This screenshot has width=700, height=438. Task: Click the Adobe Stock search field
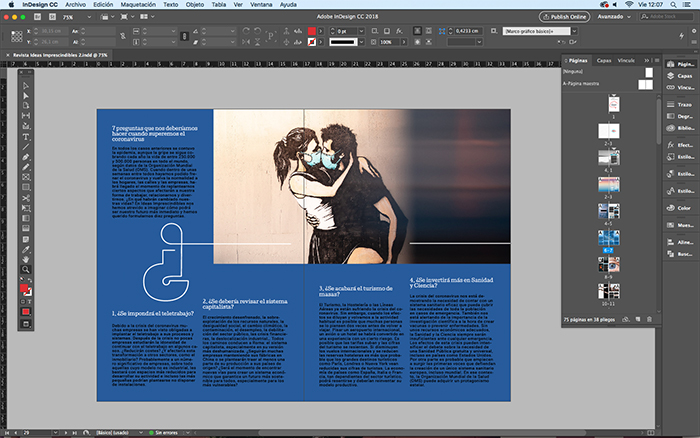click(x=666, y=17)
